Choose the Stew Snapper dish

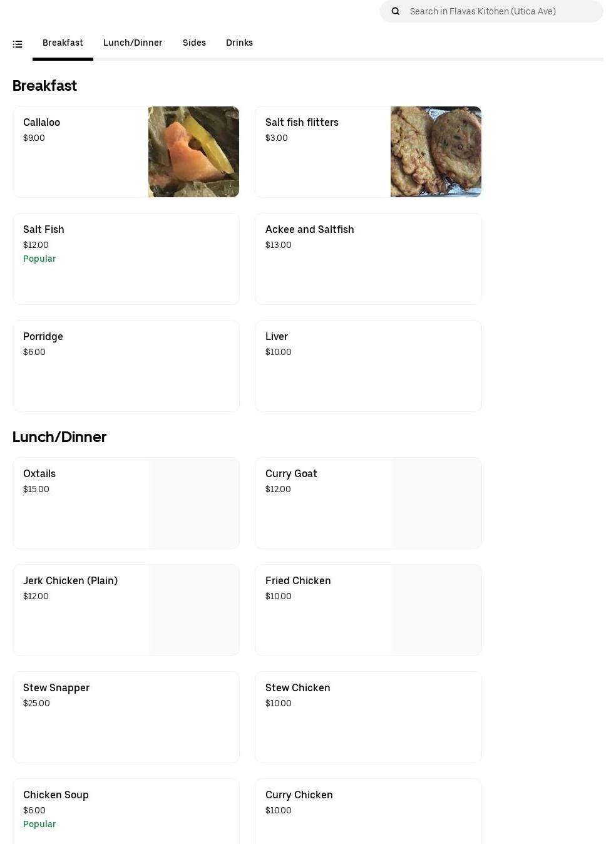[x=126, y=717]
